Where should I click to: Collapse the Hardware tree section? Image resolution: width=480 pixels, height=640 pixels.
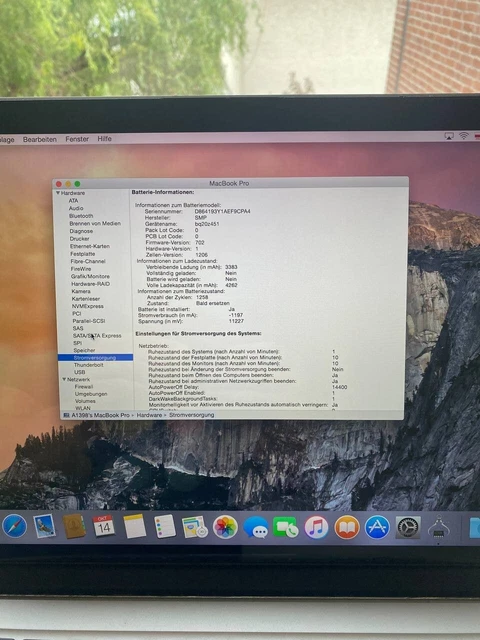click(x=58, y=193)
